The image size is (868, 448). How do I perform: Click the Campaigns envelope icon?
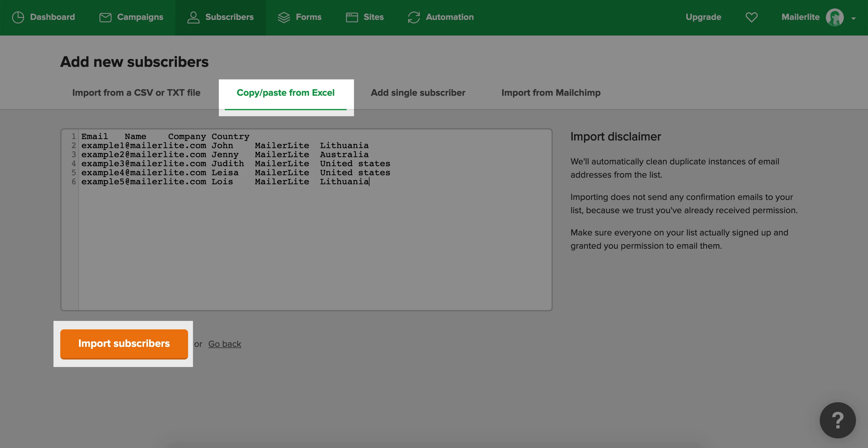[x=105, y=17]
